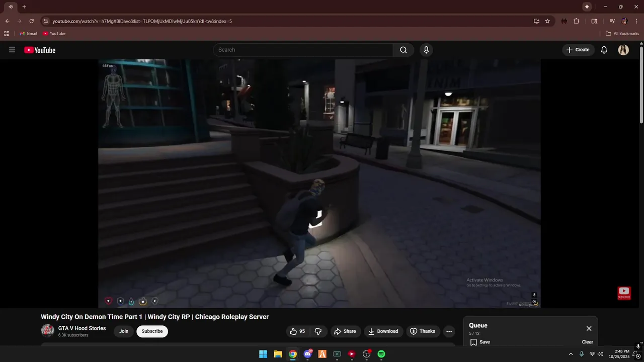Close the Queue panel
Viewport: 644px width, 362px height.
click(589, 328)
